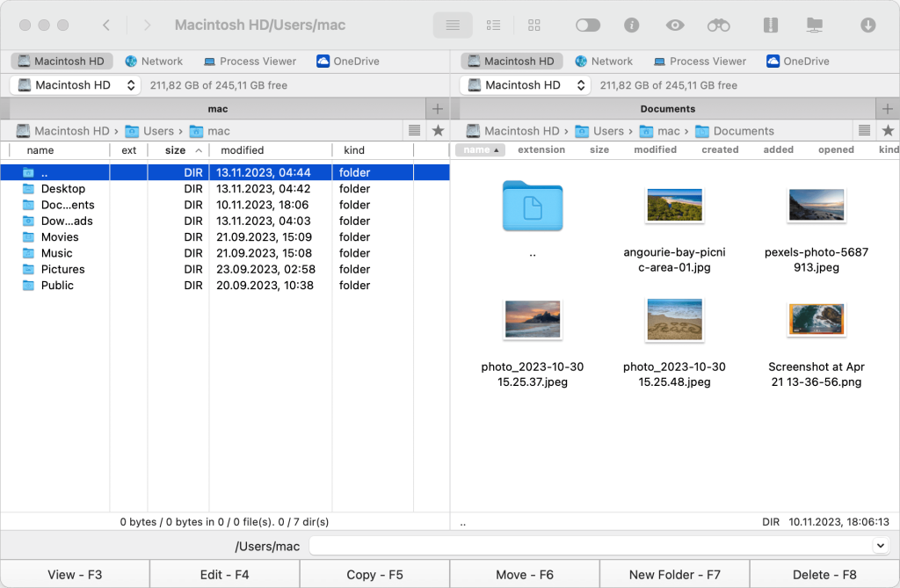Screen dimensions: 900x588
Task: Click the binoculars search icon
Action: 719,25
